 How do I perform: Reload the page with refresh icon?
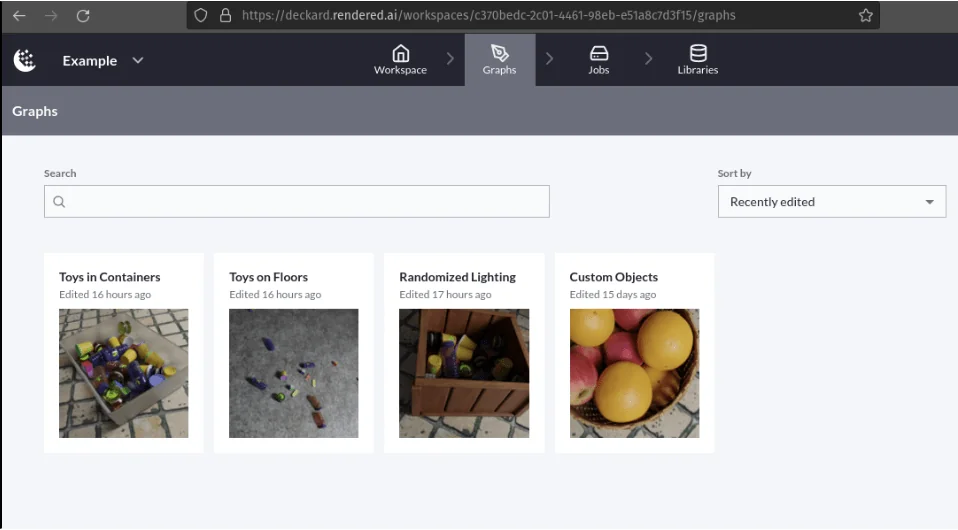pyautogui.click(x=83, y=16)
